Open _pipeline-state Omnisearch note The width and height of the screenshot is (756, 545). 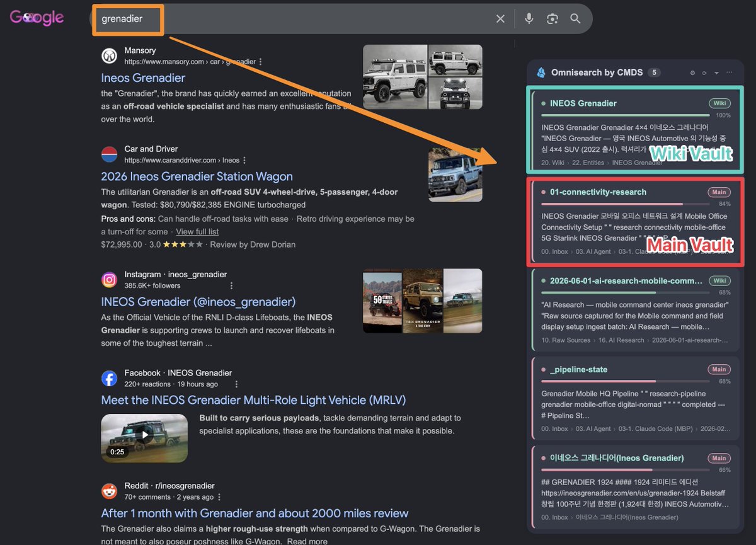578,370
